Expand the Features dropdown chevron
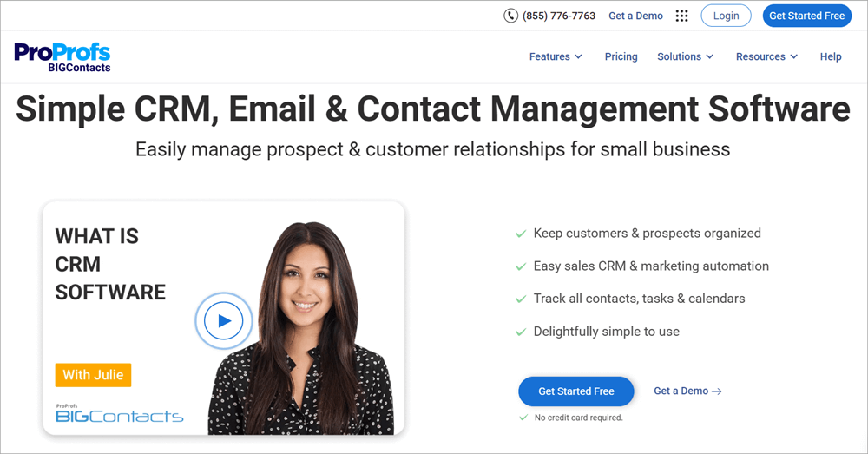 [578, 56]
